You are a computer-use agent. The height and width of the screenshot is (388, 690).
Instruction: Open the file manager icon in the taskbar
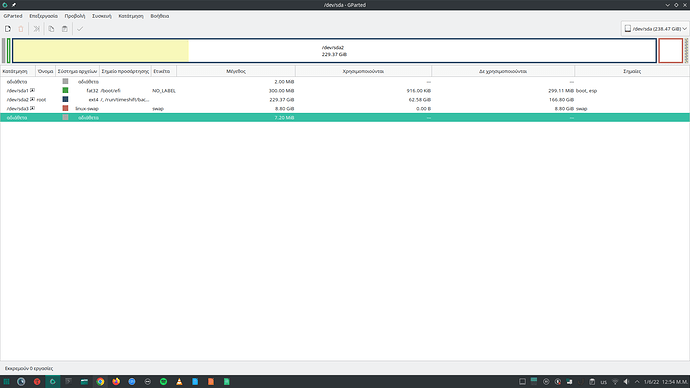[x=84, y=382]
